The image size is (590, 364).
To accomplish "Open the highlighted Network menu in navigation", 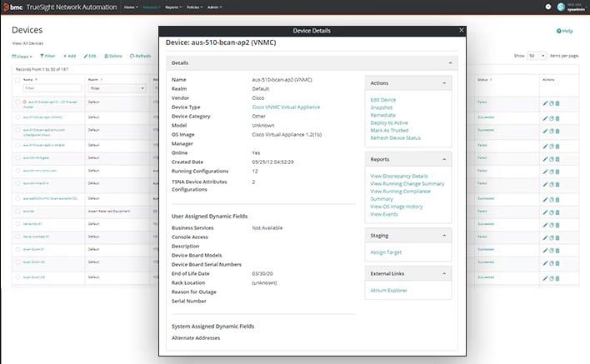I will 152,7.
